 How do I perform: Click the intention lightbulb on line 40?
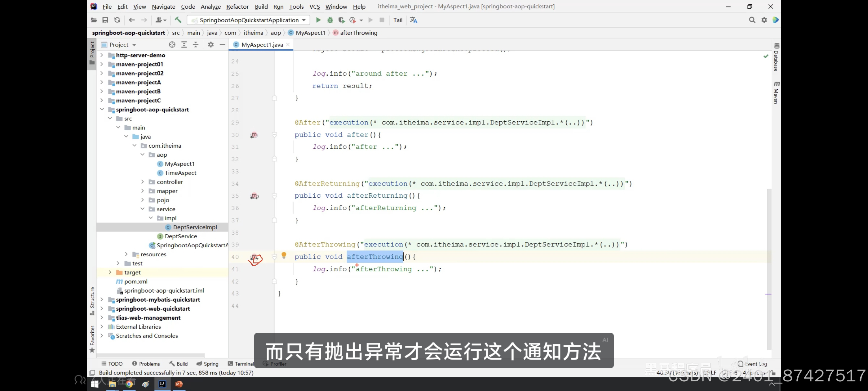(284, 255)
